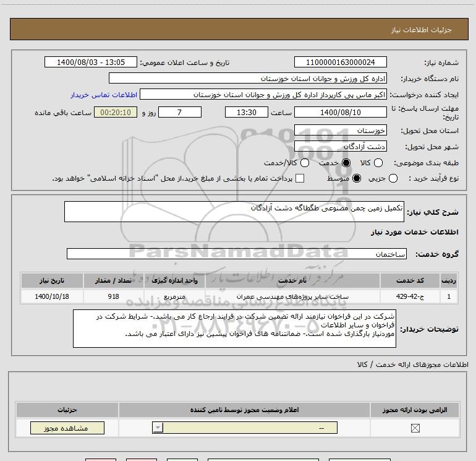Click the service group field ساختمان
Image resolution: width=476 pixels, height=461 pixels.
pos(237,254)
